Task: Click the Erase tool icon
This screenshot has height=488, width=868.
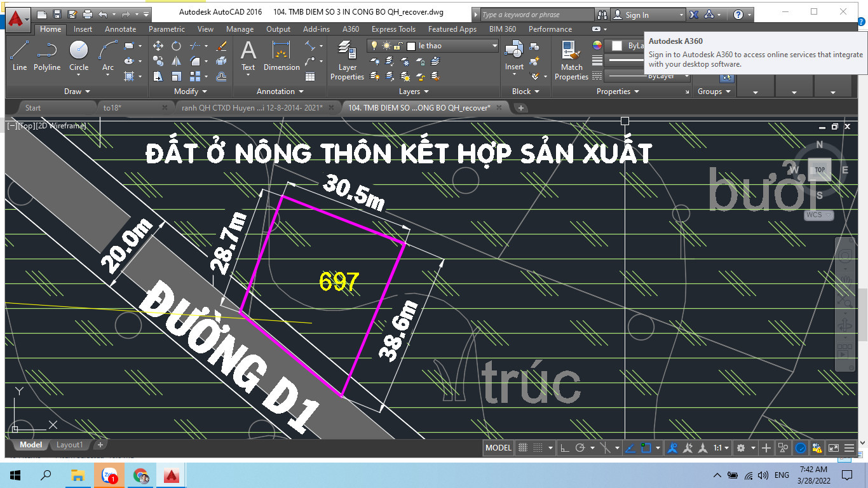Action: [221, 46]
